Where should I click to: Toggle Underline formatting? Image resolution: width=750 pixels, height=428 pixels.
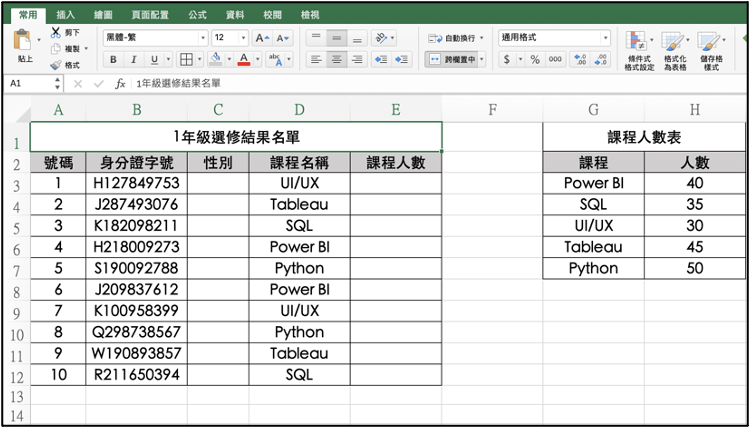154,60
